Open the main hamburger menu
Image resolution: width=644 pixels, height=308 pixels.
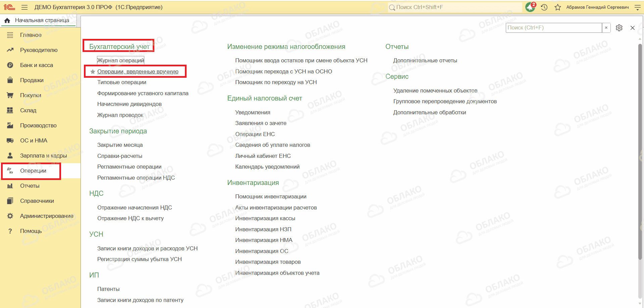tap(24, 7)
